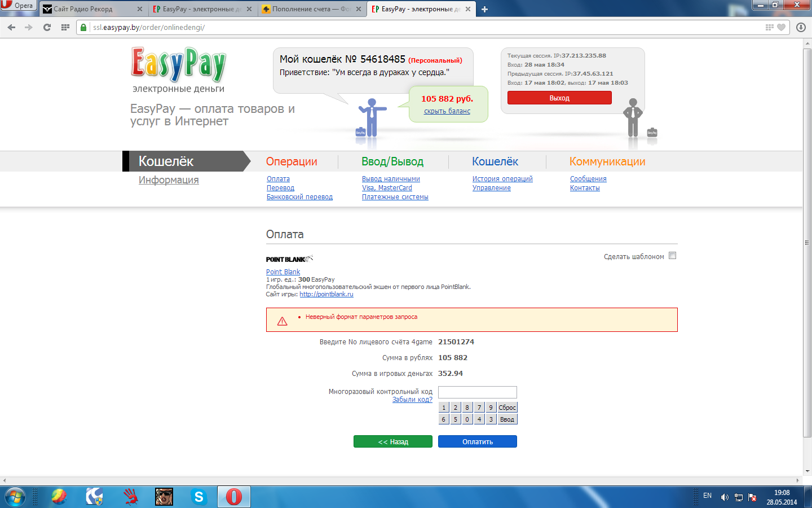Reload the page with refresh icon

47,27
